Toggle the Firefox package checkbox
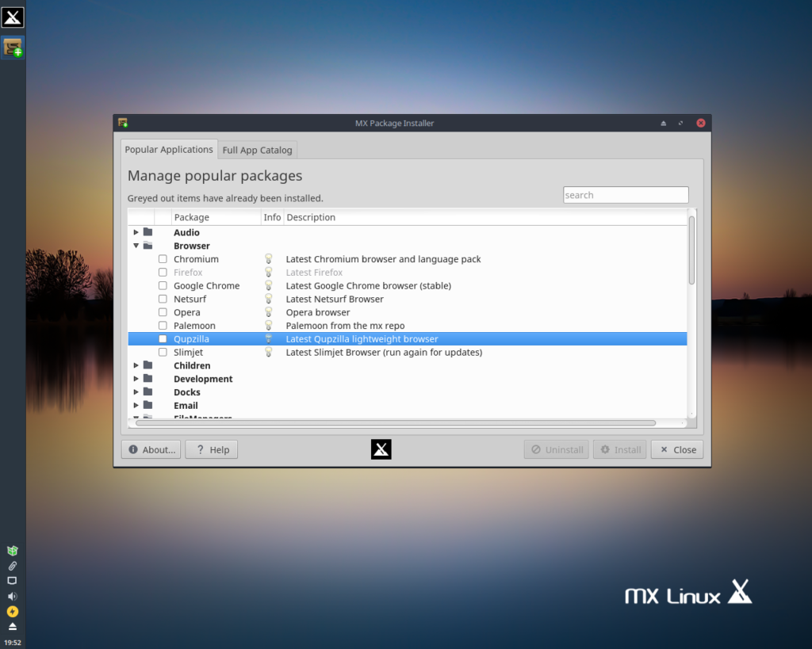The height and width of the screenshot is (649, 812). [163, 273]
